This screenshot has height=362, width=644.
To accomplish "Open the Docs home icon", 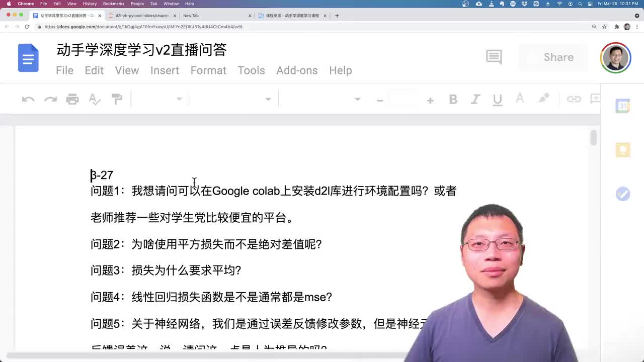I will (x=28, y=58).
